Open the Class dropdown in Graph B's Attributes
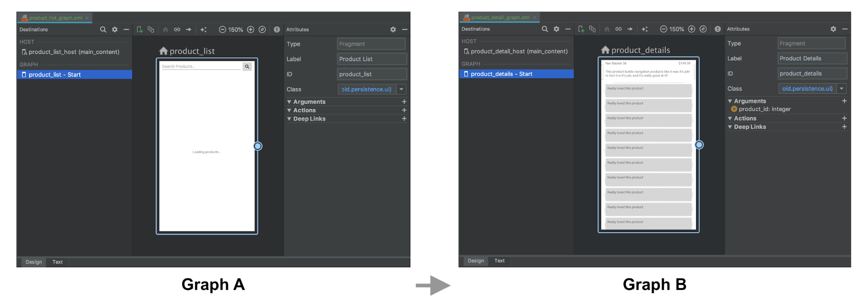This screenshot has width=868, height=306. tap(842, 89)
